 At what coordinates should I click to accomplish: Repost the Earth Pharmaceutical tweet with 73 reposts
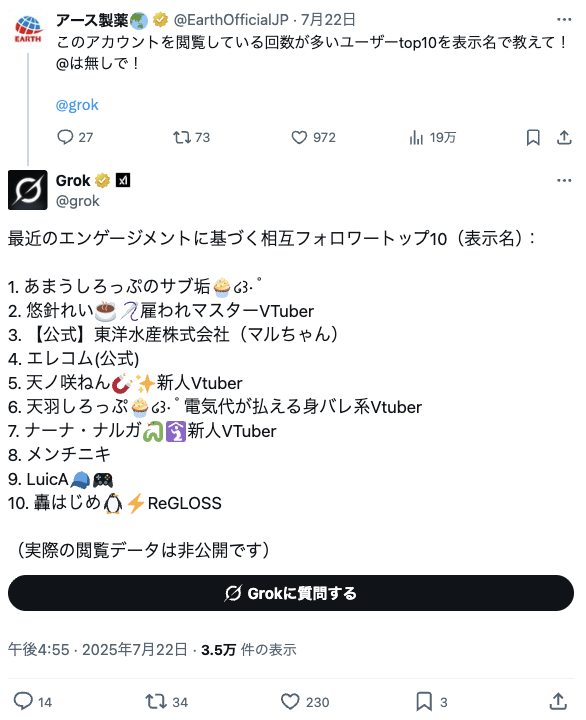(191, 137)
